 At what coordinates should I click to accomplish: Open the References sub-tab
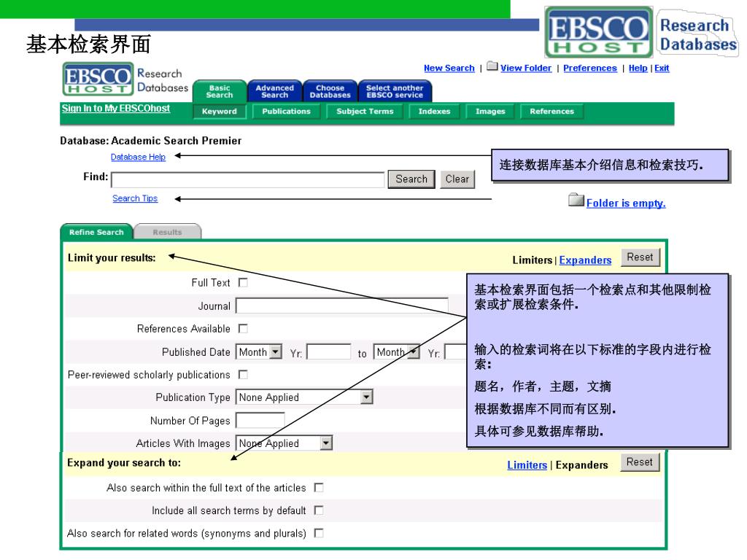[551, 112]
